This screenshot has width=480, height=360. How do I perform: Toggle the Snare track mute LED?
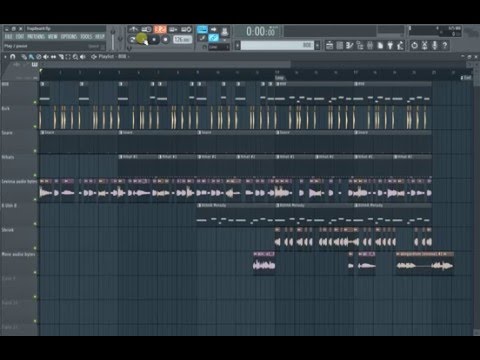pyautogui.click(x=35, y=151)
